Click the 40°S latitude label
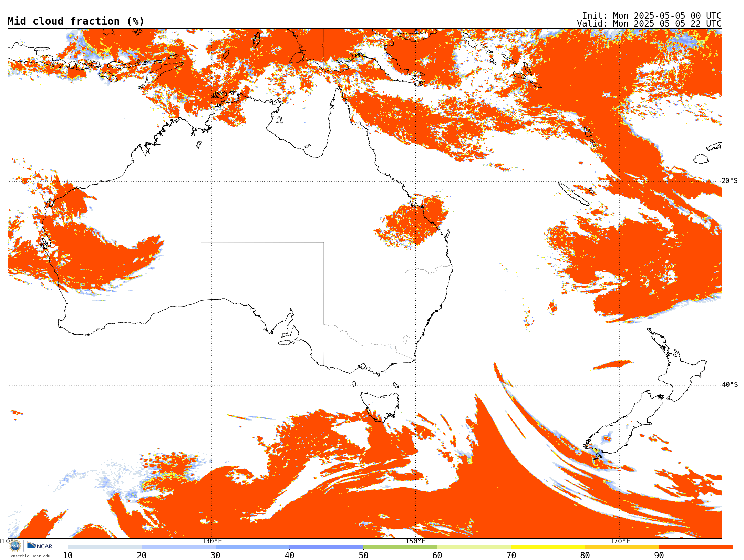This screenshot has width=744, height=560. 730,385
